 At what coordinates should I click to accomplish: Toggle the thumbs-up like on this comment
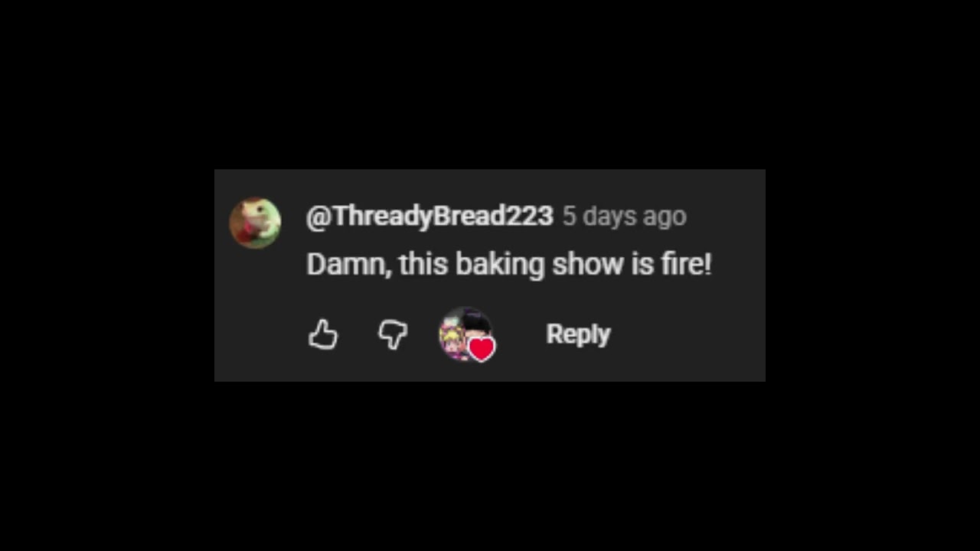tap(323, 334)
